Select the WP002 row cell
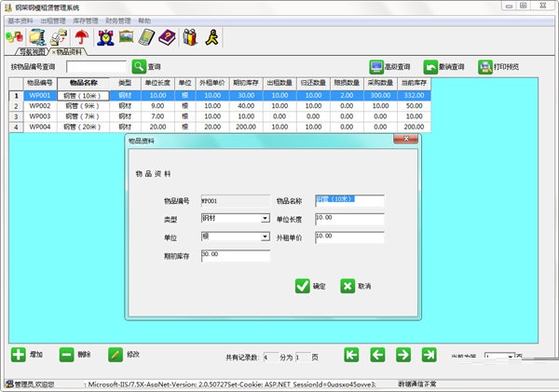559x392 pixels. [40, 106]
